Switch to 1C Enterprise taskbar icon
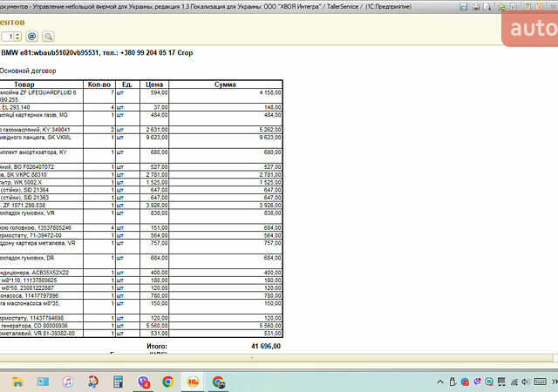 193,382
